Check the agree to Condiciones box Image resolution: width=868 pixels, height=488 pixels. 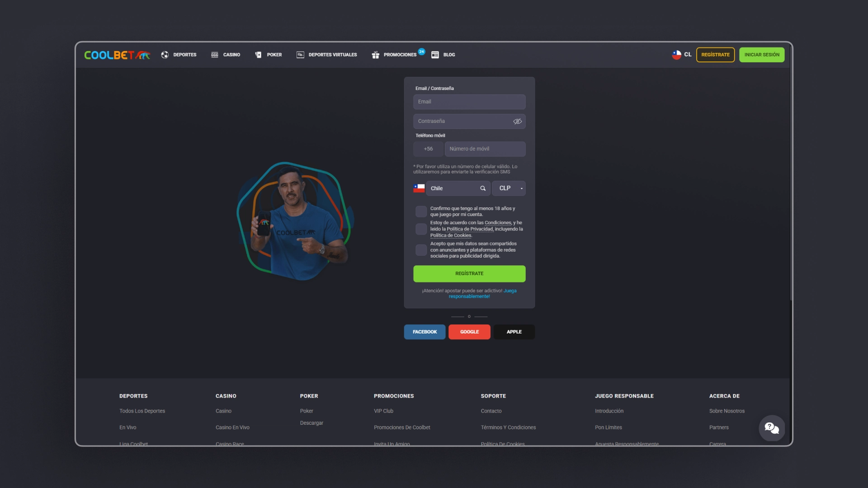click(x=421, y=229)
